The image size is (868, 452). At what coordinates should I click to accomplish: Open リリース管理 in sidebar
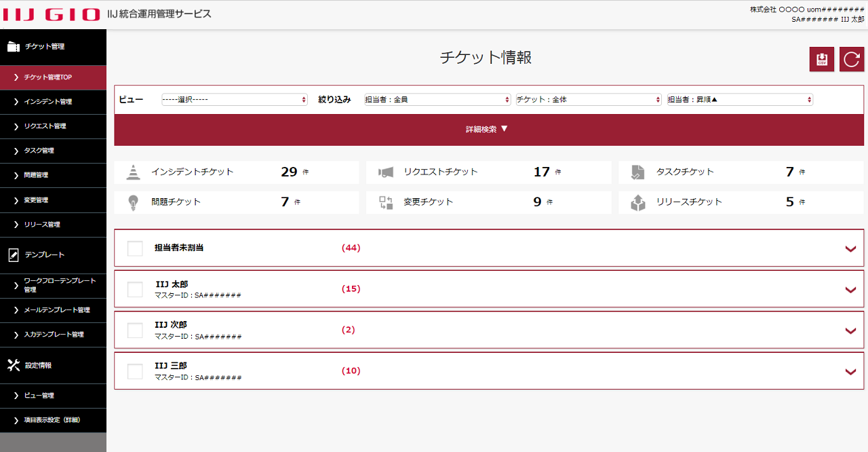(x=53, y=225)
